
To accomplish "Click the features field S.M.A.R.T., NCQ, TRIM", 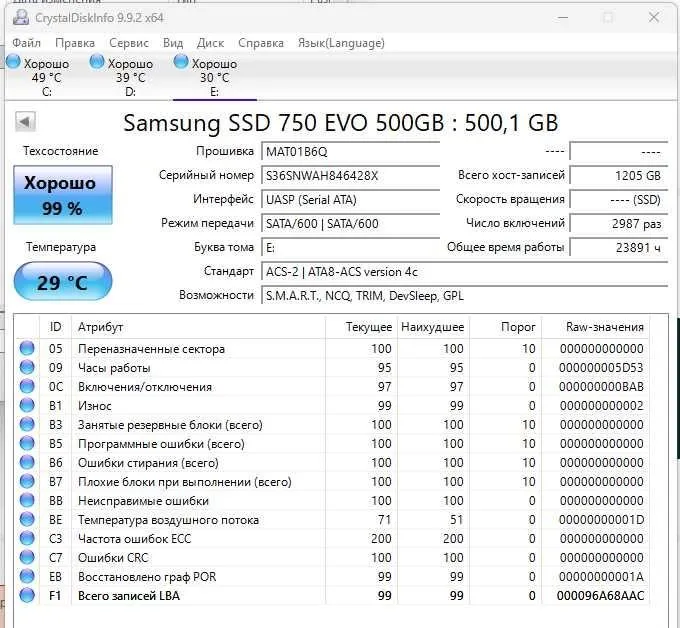I will point(464,296).
